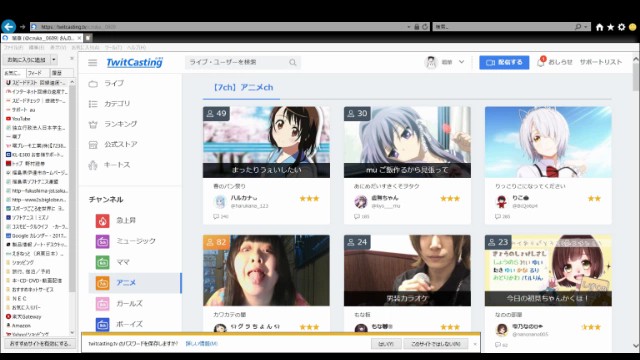Open browser Tools gear icon
Viewport: 640px width, 360px height.
(622, 27)
